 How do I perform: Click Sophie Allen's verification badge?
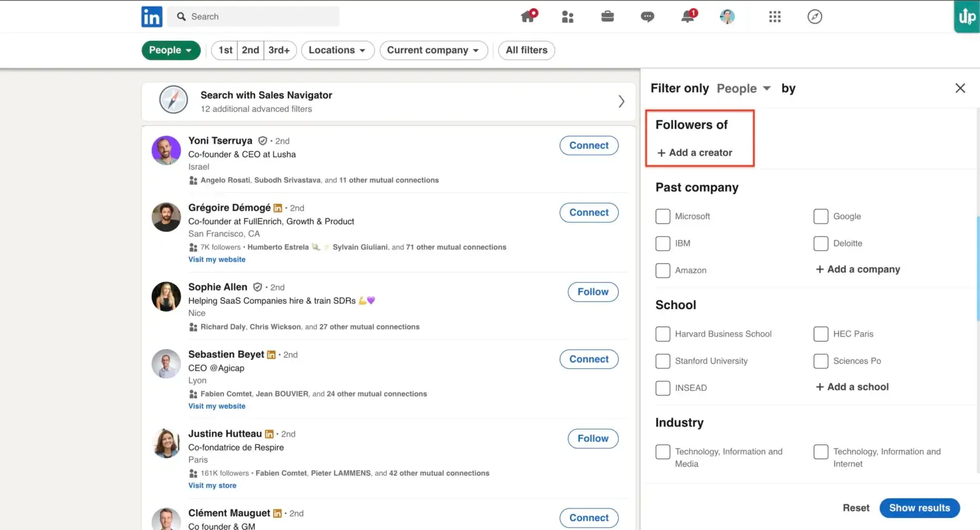tap(258, 287)
